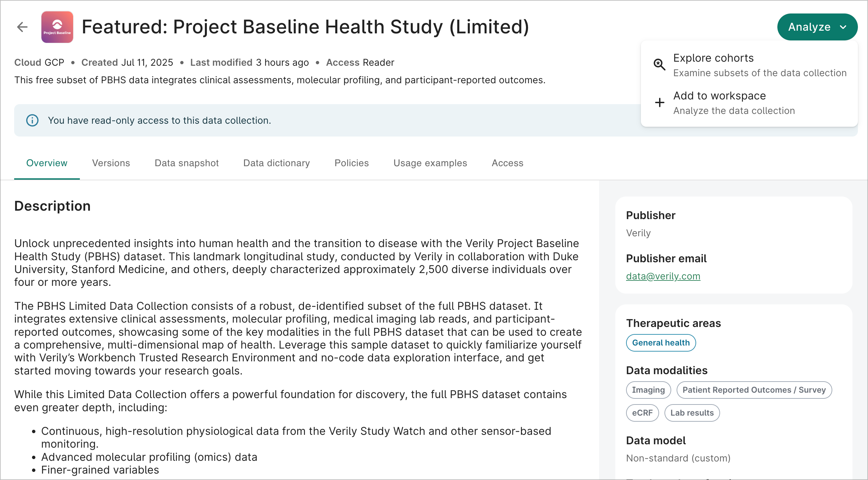The width and height of the screenshot is (868, 480).
Task: Click the Patient Reported Outcomes / Survey chip
Action: point(754,390)
